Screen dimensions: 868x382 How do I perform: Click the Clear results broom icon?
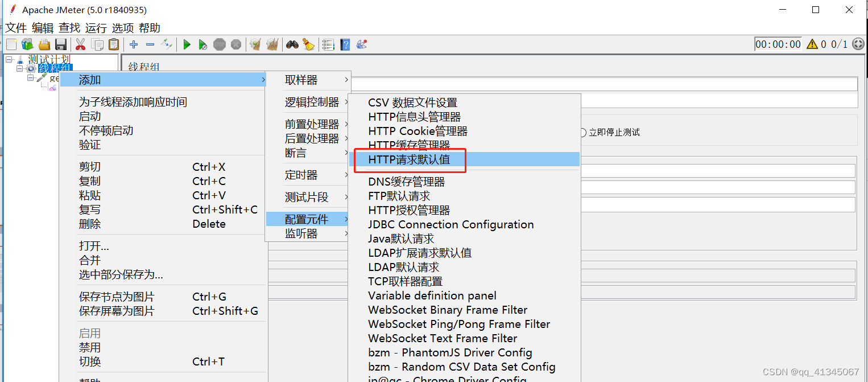256,44
